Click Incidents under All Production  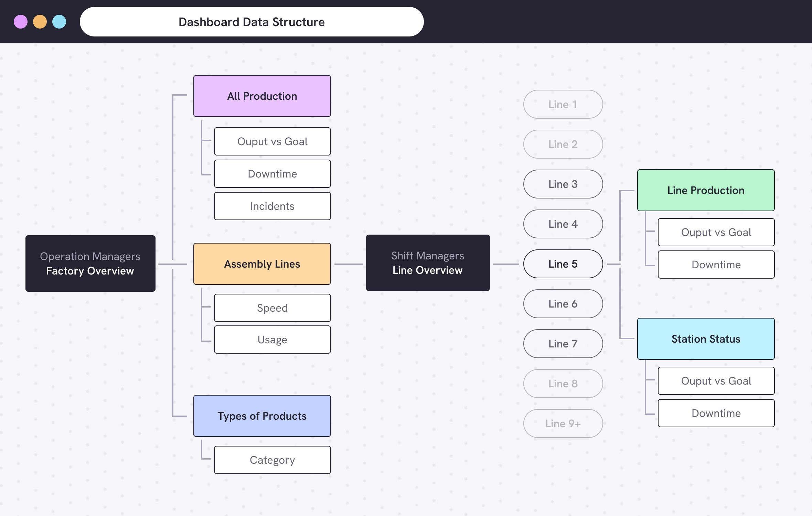tap(272, 206)
